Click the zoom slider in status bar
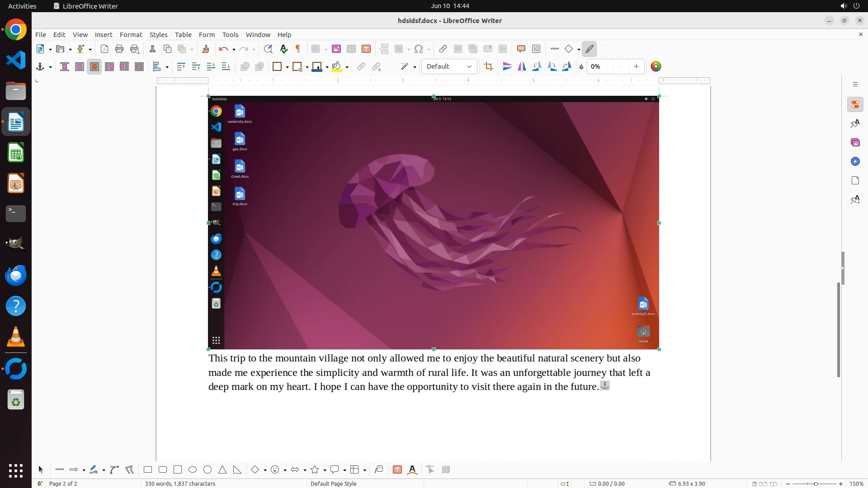This screenshot has height=488, width=868. 815,483
